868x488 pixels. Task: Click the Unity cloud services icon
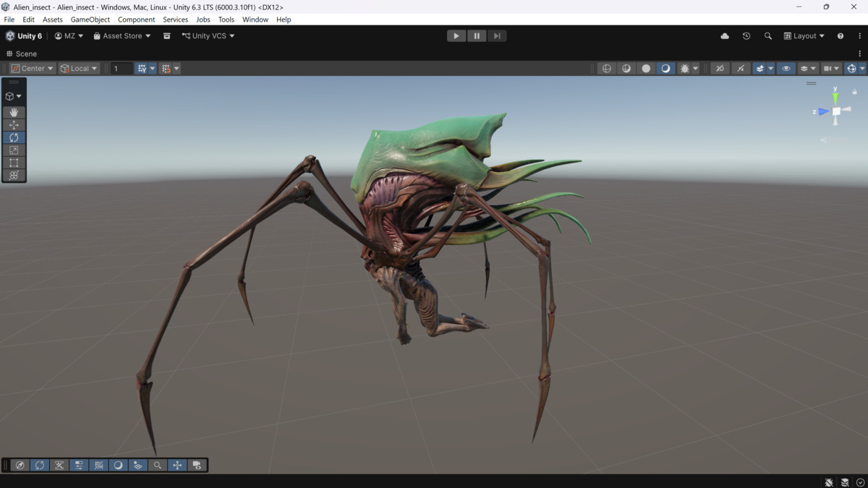(724, 35)
